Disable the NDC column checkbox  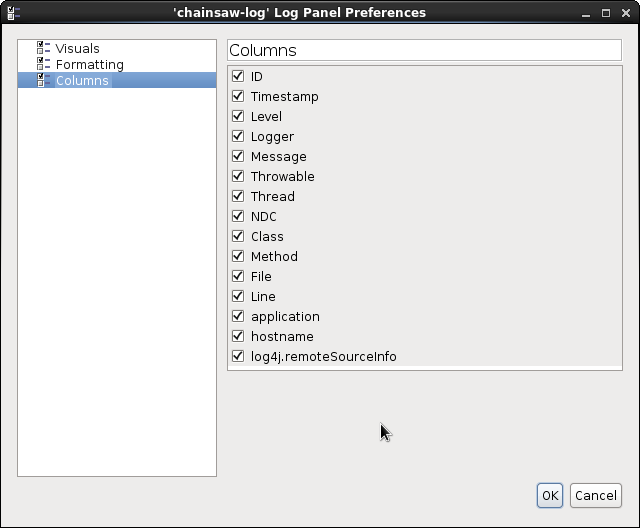click(x=238, y=216)
